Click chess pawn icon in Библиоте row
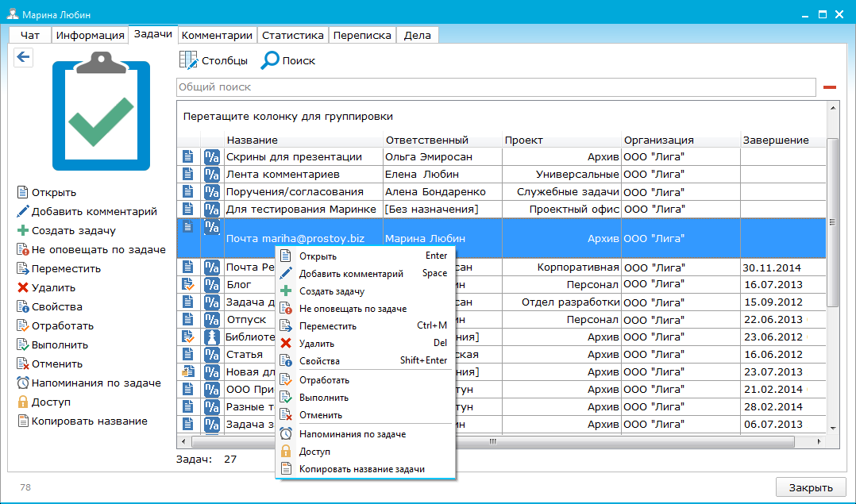Image resolution: width=856 pixels, height=504 pixels. click(x=212, y=337)
